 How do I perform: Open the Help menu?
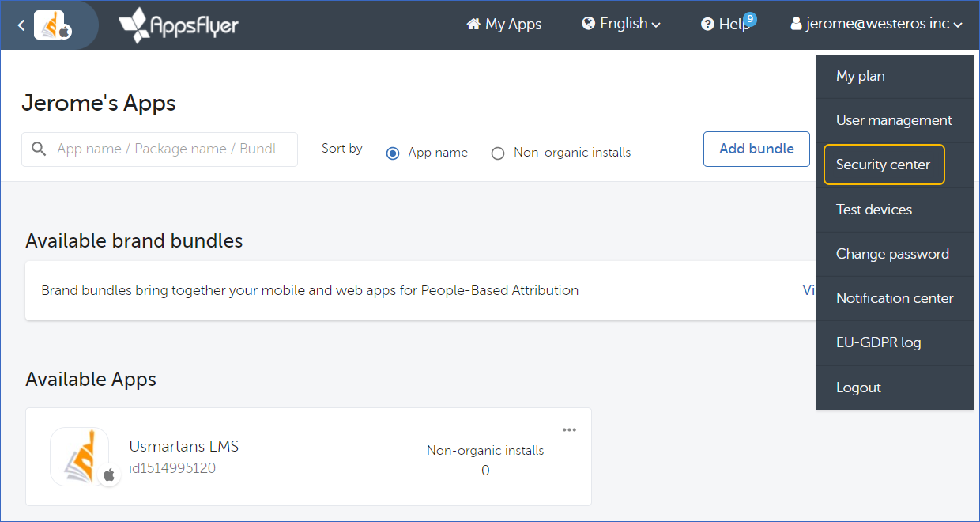(725, 25)
